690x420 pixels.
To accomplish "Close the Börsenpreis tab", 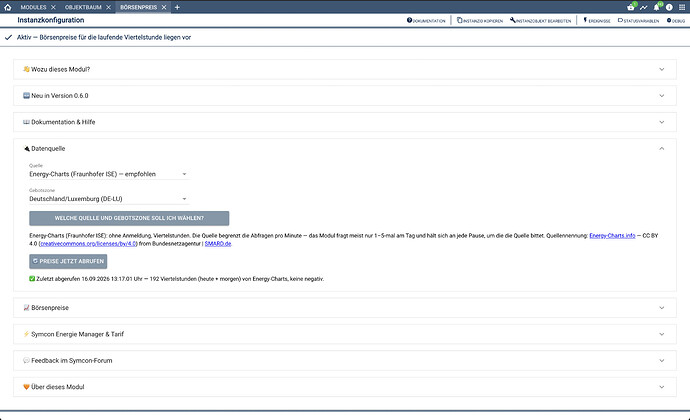I will pos(164,7).
